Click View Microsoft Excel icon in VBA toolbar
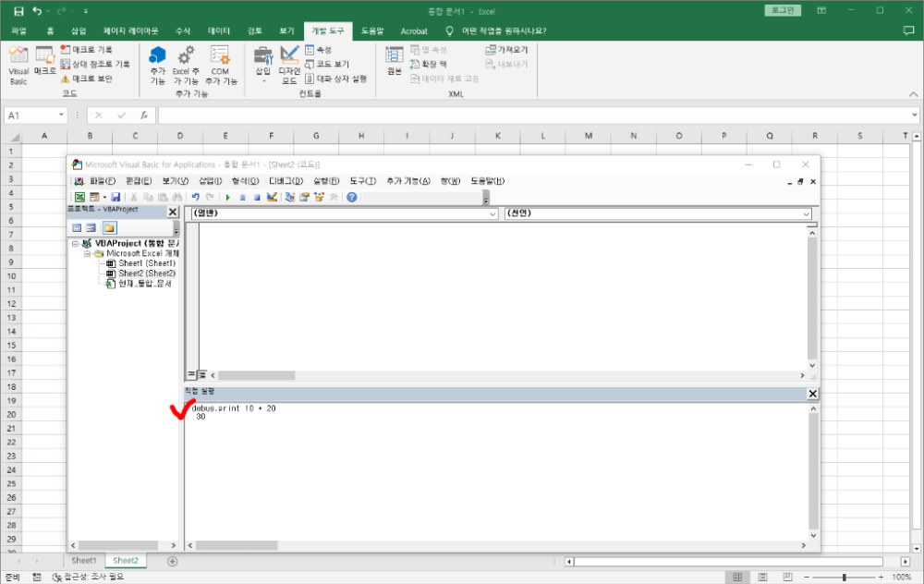 79,197
